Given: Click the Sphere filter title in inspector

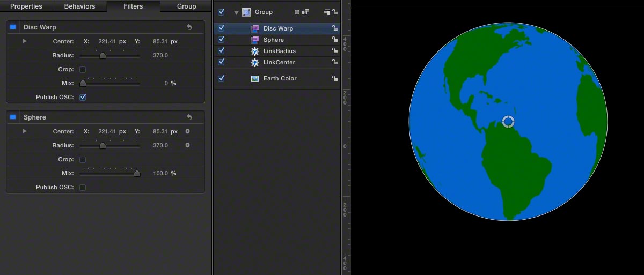Looking at the screenshot, I should 35,117.
